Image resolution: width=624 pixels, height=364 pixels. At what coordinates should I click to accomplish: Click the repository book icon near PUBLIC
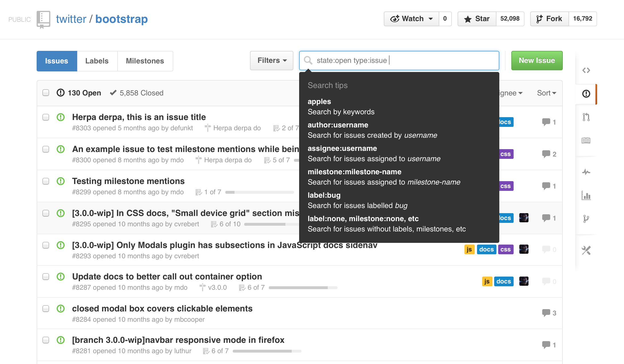(43, 19)
